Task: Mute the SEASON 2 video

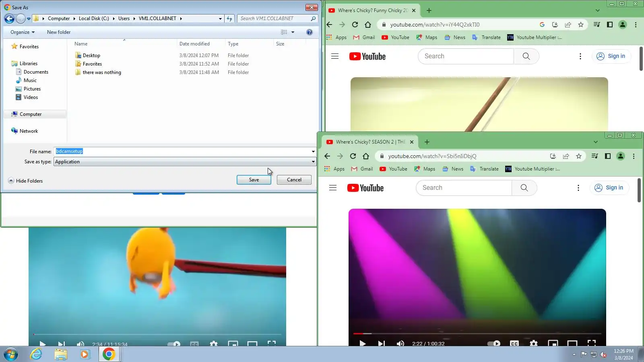Action: pos(400,343)
